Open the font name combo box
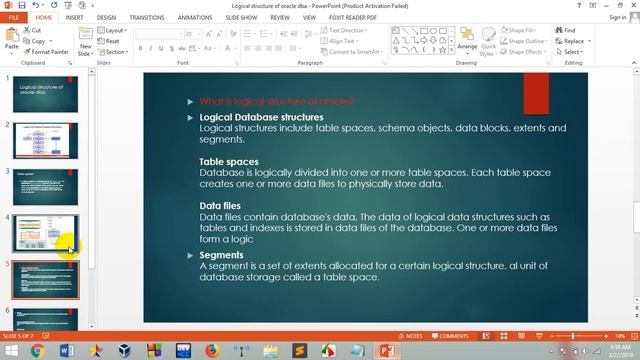The image size is (640, 360). [159, 34]
